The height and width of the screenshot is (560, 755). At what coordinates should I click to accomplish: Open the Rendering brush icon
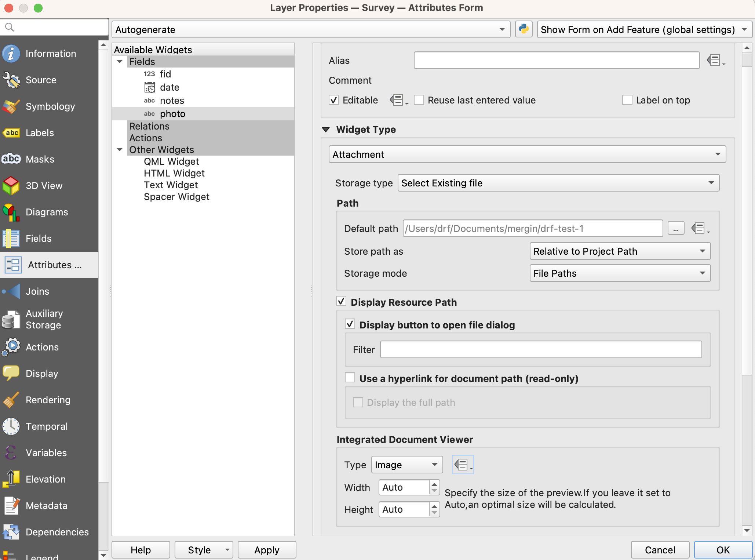11,400
